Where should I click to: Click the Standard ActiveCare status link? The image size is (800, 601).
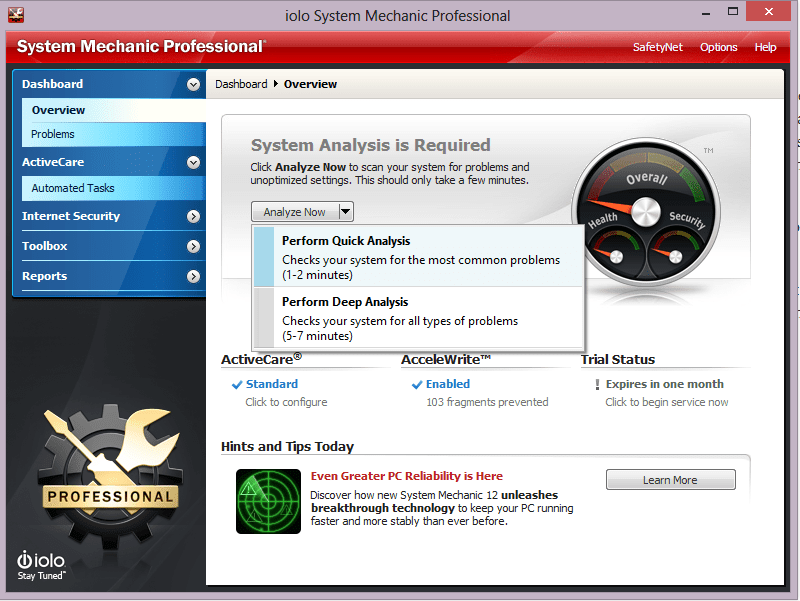pyautogui.click(x=272, y=384)
